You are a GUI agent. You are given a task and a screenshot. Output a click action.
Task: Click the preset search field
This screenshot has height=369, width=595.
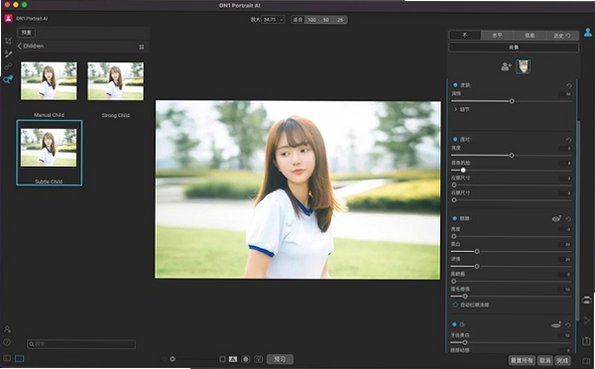(81, 344)
